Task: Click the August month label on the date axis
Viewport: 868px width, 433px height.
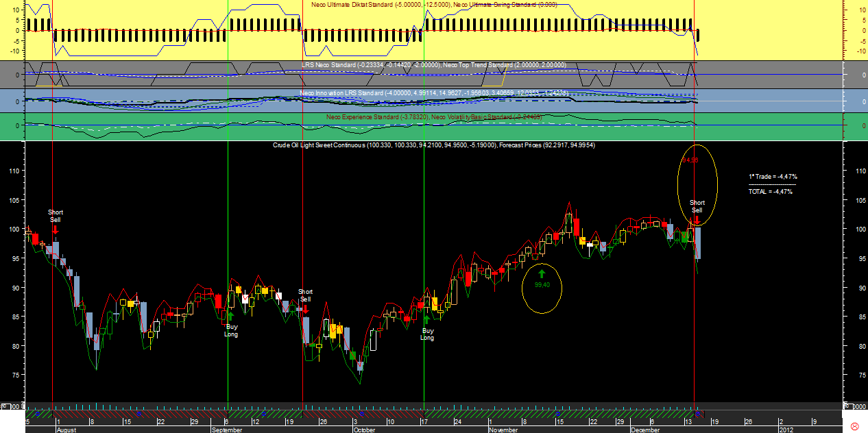Action: 66,430
